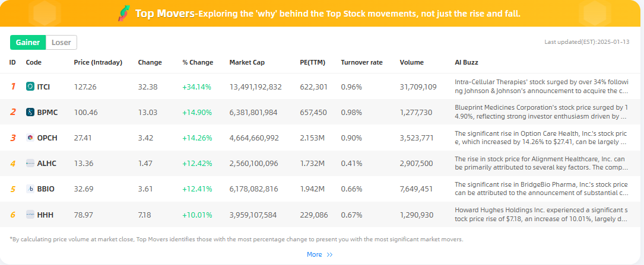The height and width of the screenshot is (265, 644).
Task: Click volume 7,649,451
Action: click(x=416, y=190)
